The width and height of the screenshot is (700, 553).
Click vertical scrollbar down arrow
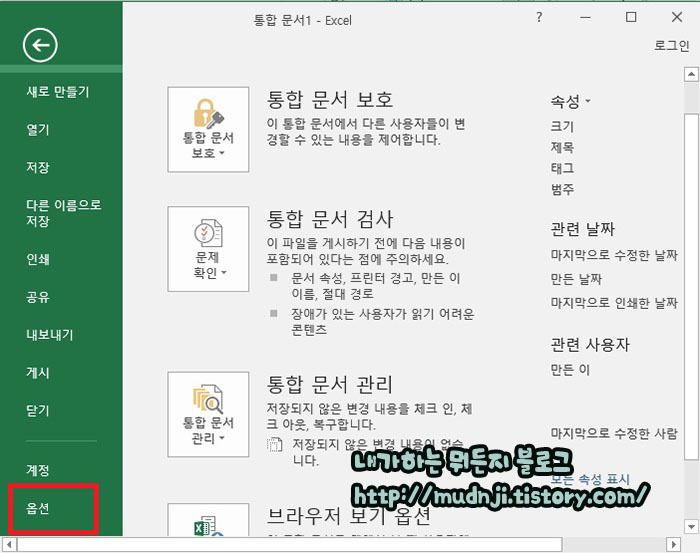692,527
